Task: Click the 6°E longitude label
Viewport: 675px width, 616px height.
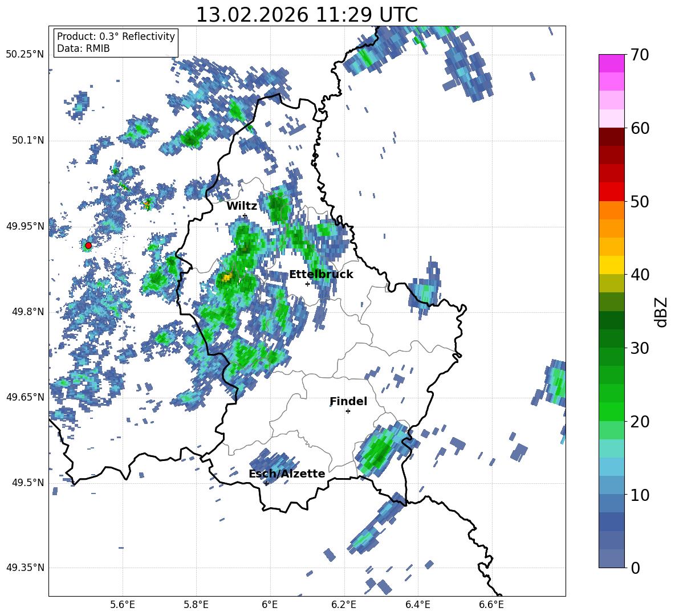Action: [x=270, y=605]
